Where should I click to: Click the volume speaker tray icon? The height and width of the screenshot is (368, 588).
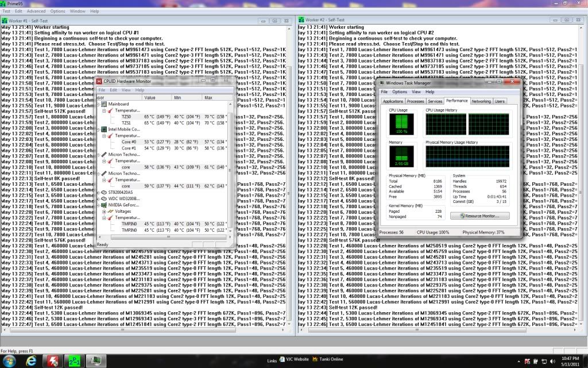click(552, 361)
